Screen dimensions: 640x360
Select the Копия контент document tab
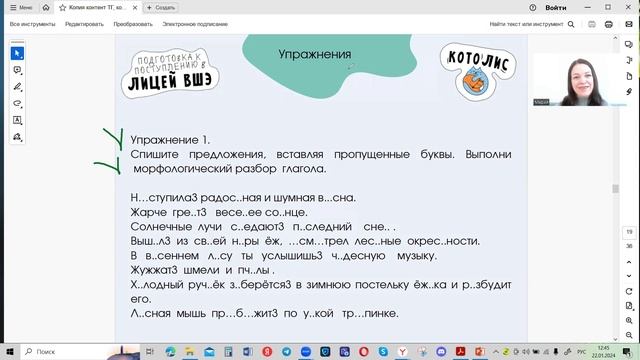click(x=97, y=7)
